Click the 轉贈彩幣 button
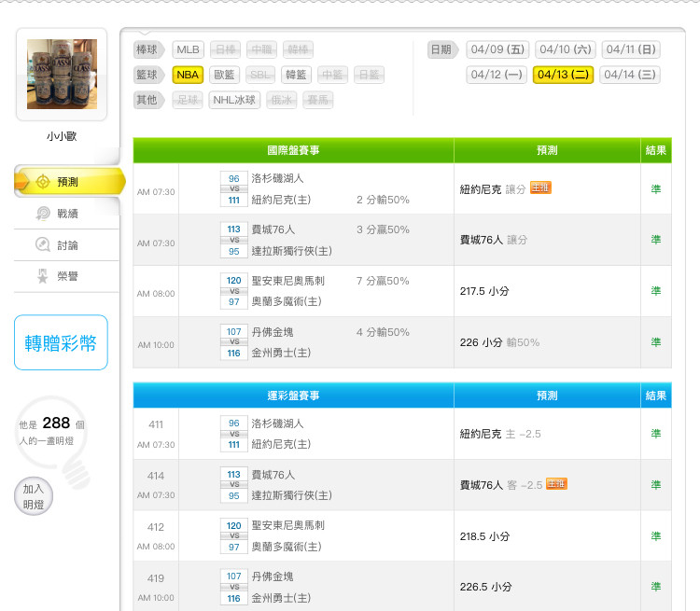This screenshot has height=611, width=700. 61,342
